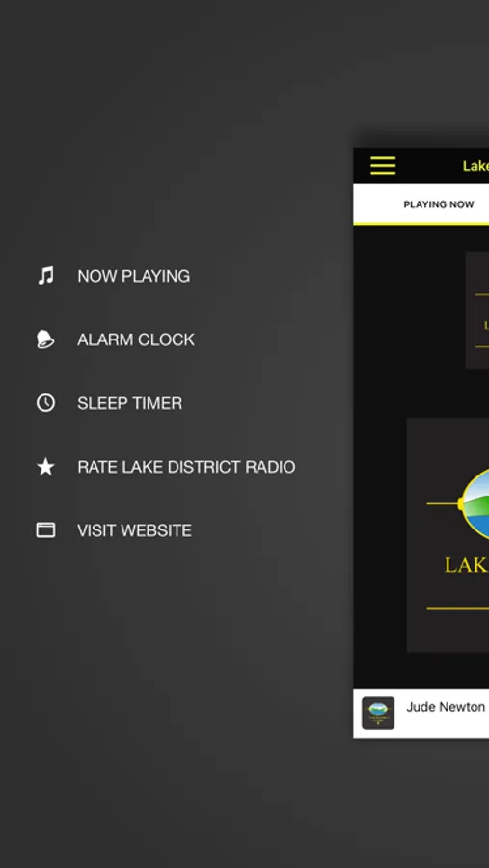Open the VISIT WEBSITE link
This screenshot has width=489, height=868.
click(x=135, y=530)
